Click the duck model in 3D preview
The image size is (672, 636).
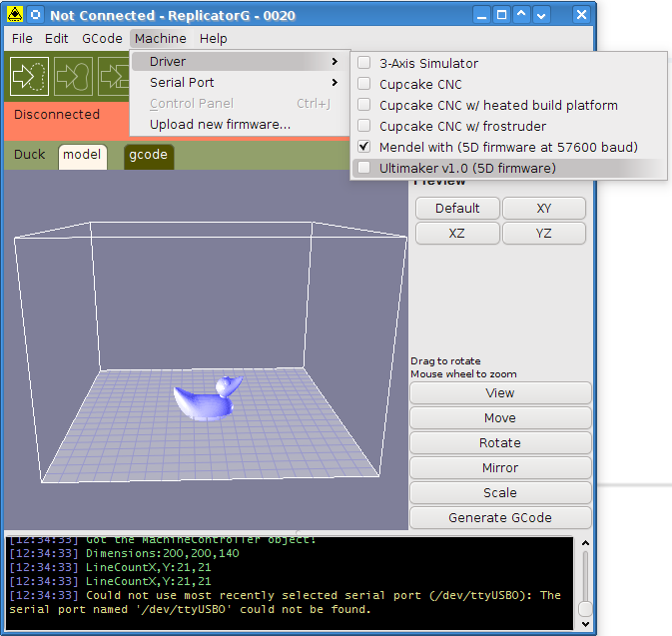[208, 398]
